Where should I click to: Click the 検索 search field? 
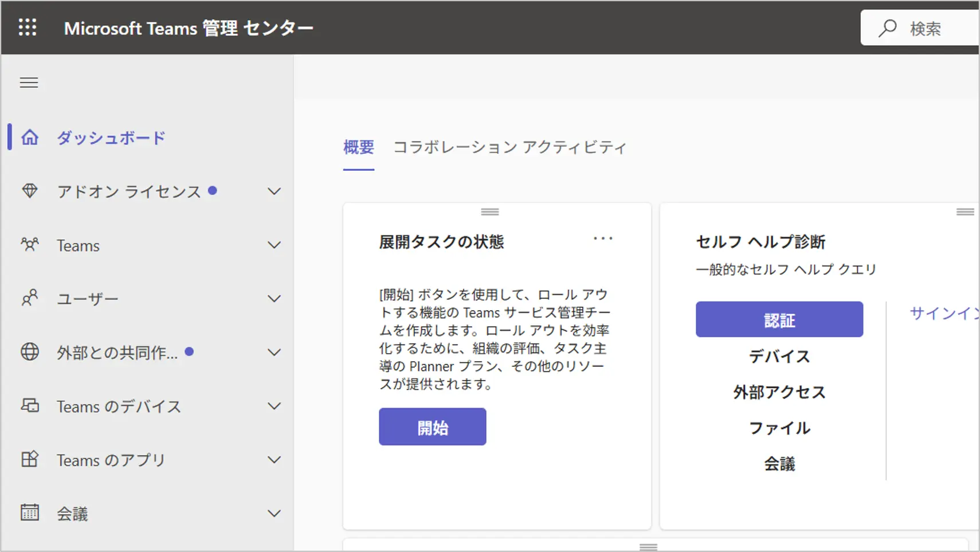click(920, 28)
